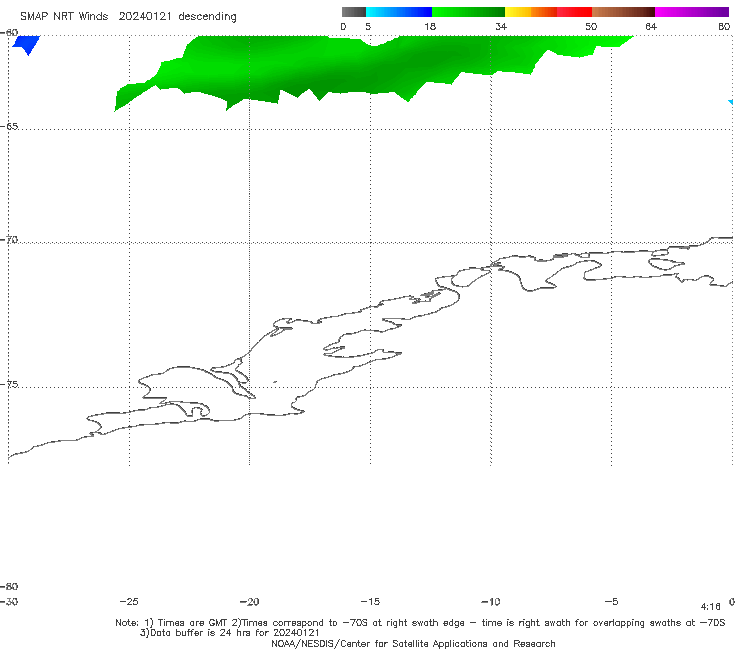Click the color bar label '5'

tap(368, 27)
